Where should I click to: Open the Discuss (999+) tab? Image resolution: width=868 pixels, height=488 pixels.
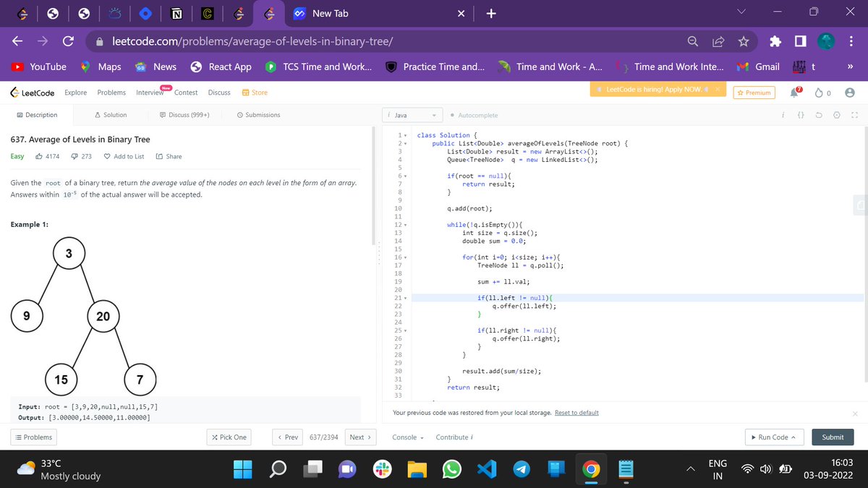184,115
